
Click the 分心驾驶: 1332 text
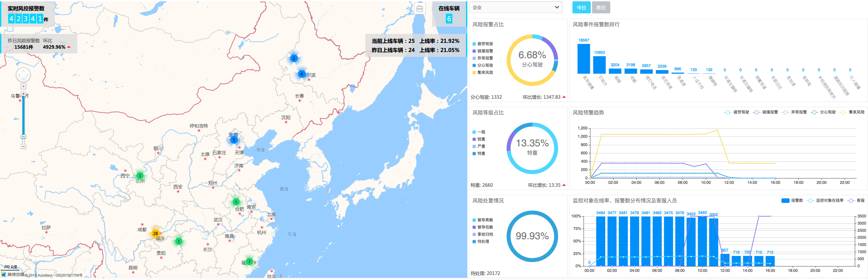click(x=486, y=97)
